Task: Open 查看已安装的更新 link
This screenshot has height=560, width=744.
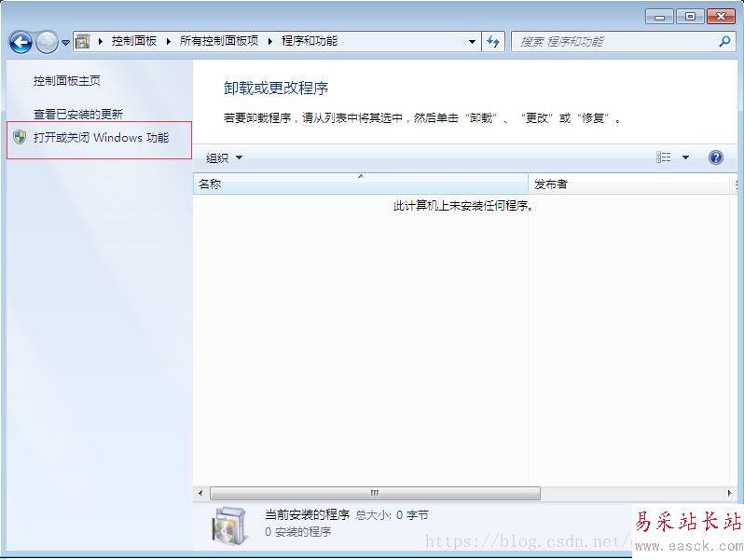Action: click(x=78, y=115)
